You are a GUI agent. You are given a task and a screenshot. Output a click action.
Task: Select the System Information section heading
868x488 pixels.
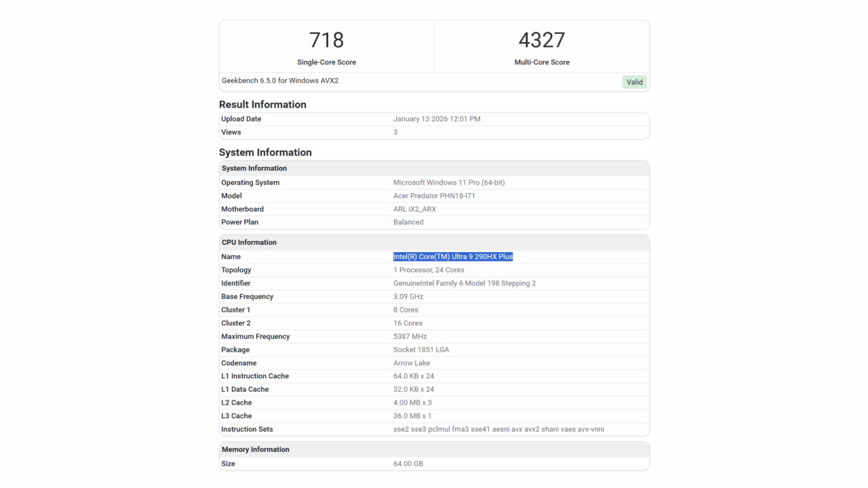tap(265, 152)
